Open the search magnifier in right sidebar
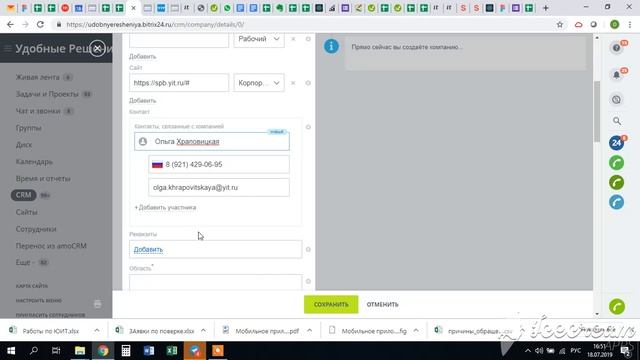Viewport: 640px width, 360px height. pos(617,121)
